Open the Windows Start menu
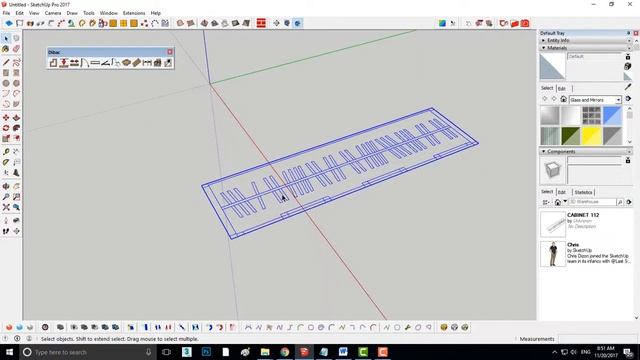This screenshot has height=360, width=640. (x=9, y=352)
